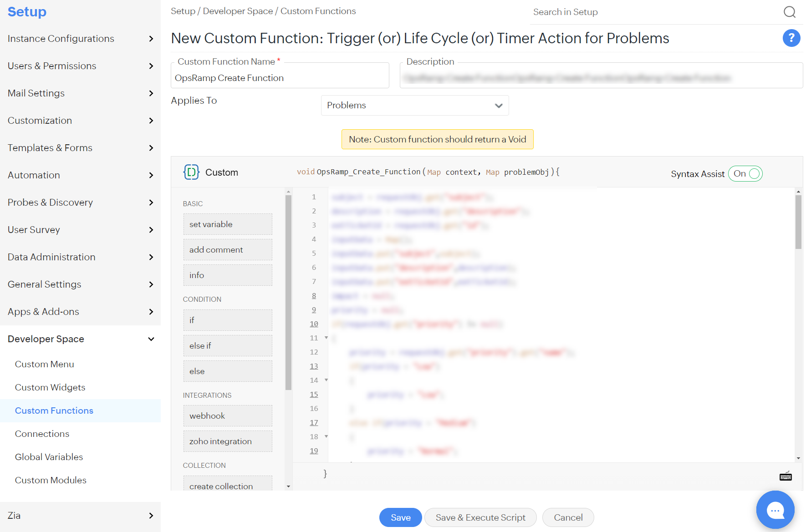Expand the User Survey section
This screenshot has height=532, width=811.
[80, 230]
